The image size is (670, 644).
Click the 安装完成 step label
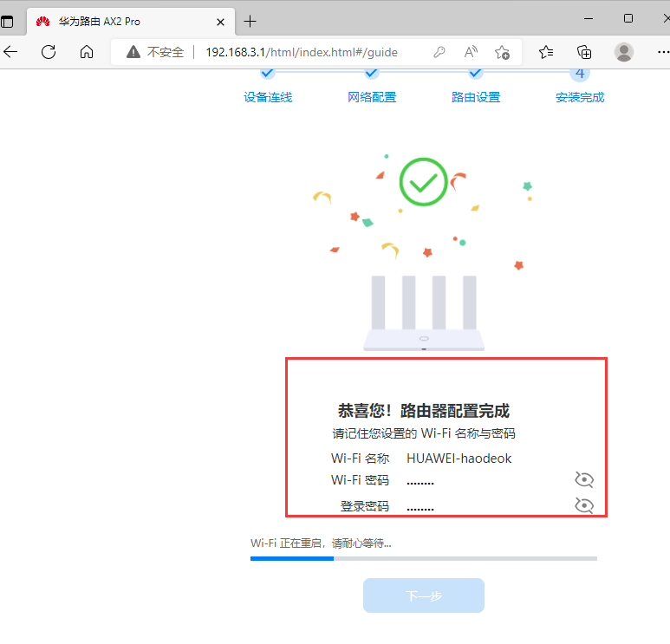(x=580, y=97)
